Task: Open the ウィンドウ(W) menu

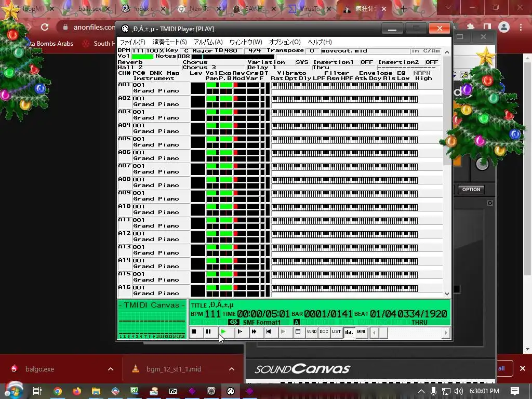Action: pyautogui.click(x=246, y=42)
